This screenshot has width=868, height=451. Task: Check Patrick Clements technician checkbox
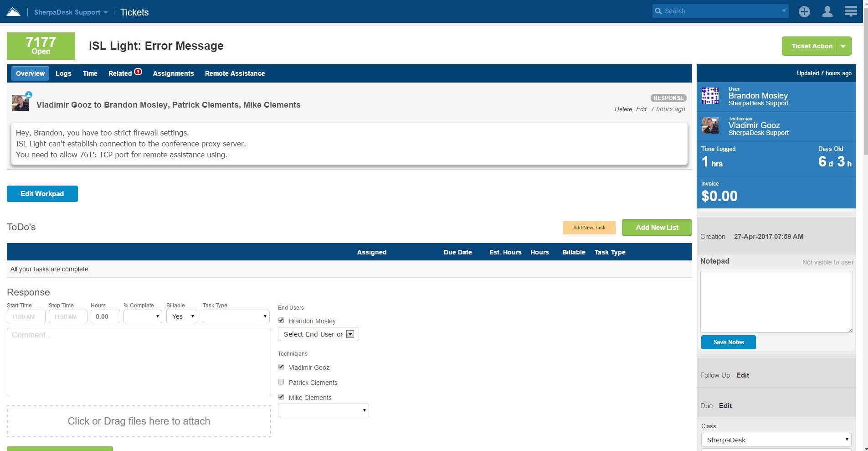pyautogui.click(x=281, y=382)
